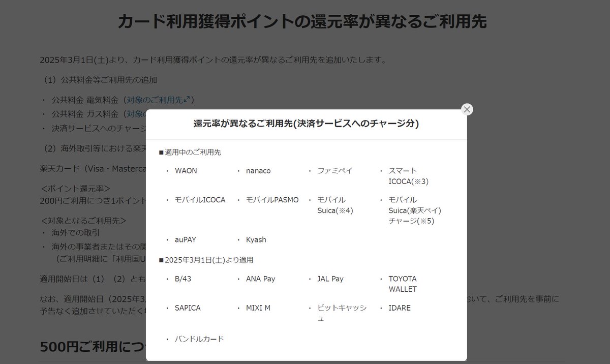Click モバイルSuica(楽天ペイ)チャージ(※5) item
The height and width of the screenshot is (364, 610).
(415, 210)
